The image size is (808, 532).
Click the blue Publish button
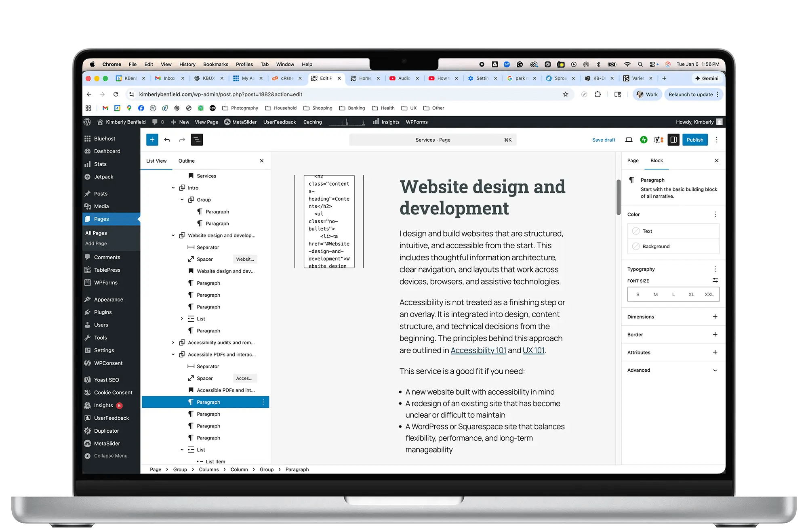pos(694,140)
